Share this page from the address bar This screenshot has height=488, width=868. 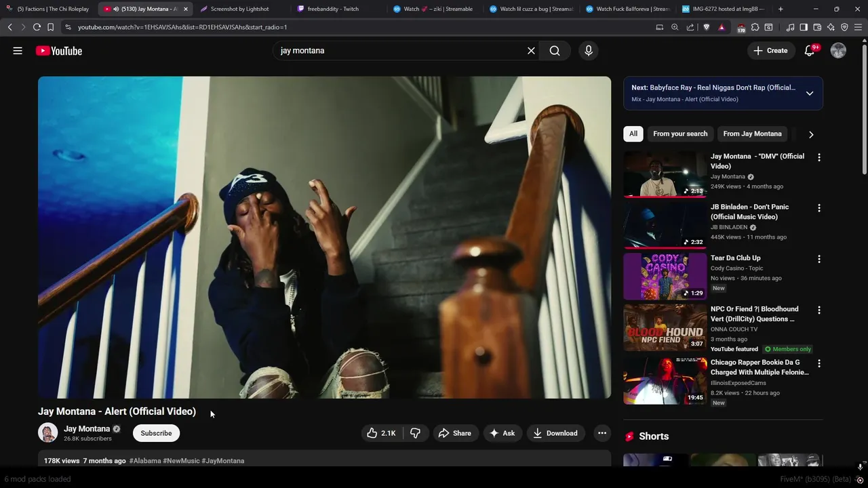(x=690, y=27)
